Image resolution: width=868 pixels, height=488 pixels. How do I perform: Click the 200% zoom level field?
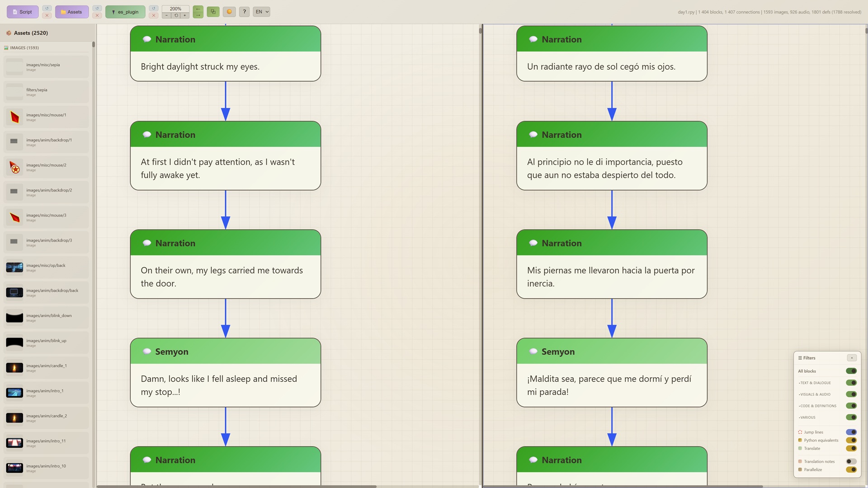175,9
